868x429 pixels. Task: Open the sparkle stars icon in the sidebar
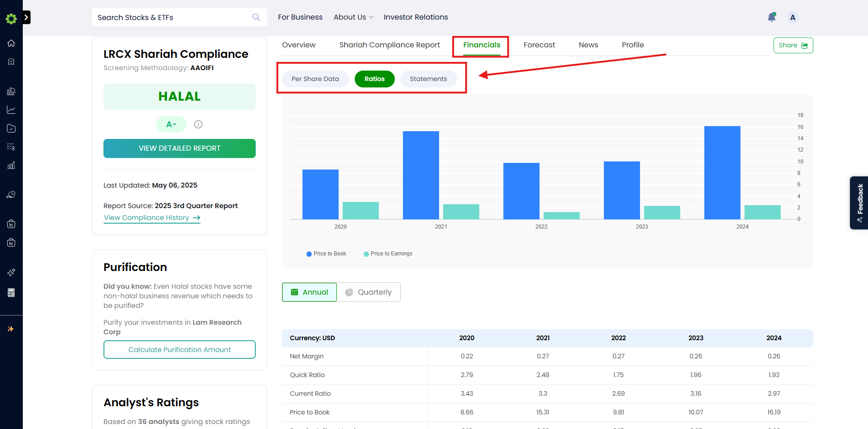pyautogui.click(x=11, y=272)
